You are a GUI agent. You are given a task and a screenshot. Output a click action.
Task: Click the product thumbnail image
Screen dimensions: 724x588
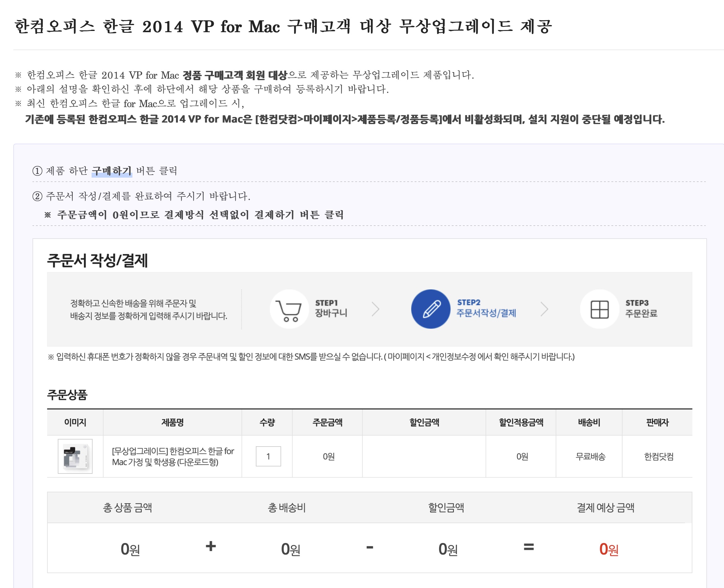(75, 456)
